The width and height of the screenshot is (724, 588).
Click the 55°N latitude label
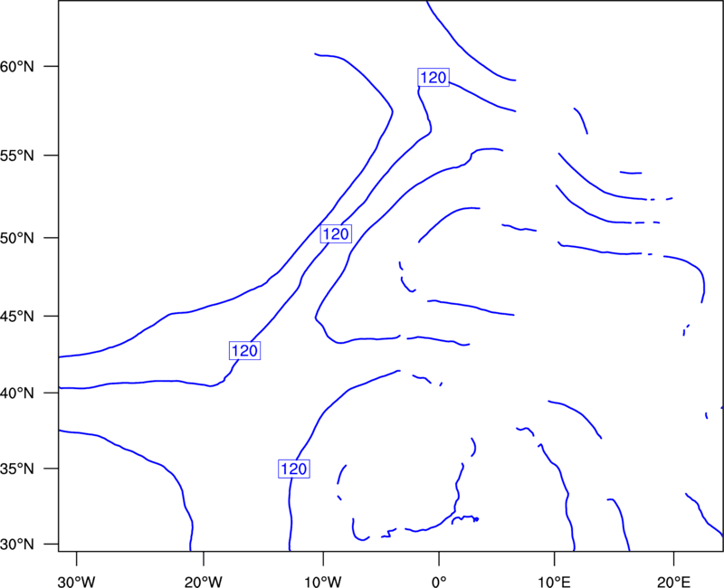(x=17, y=156)
